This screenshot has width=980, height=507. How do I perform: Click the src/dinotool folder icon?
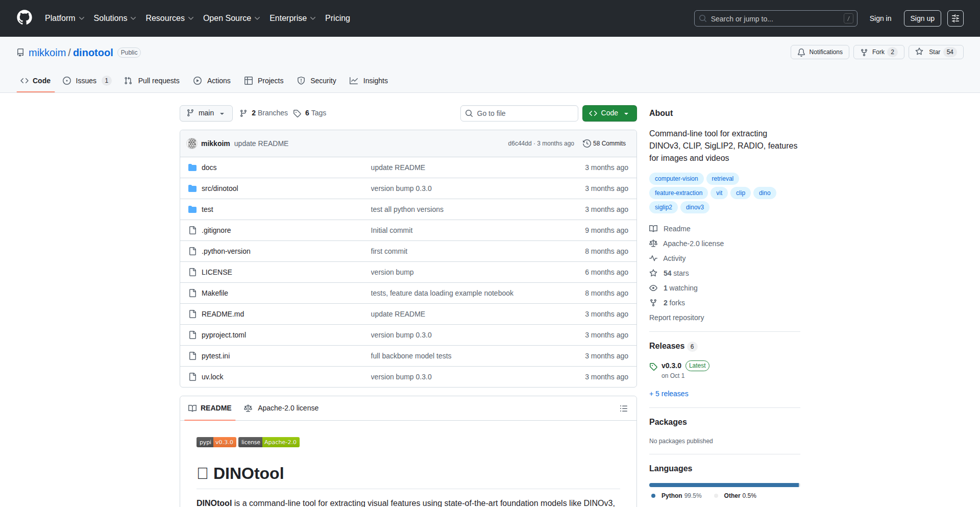point(192,188)
